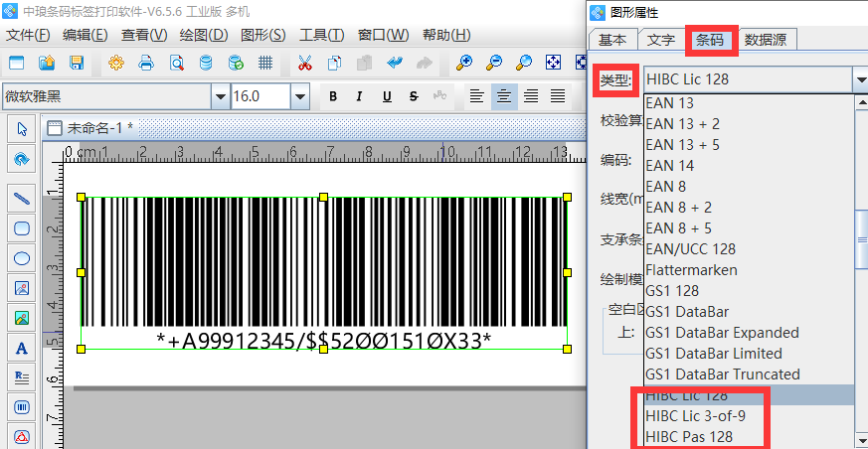The height and width of the screenshot is (449, 868).
Task: Align text right
Action: [531, 96]
